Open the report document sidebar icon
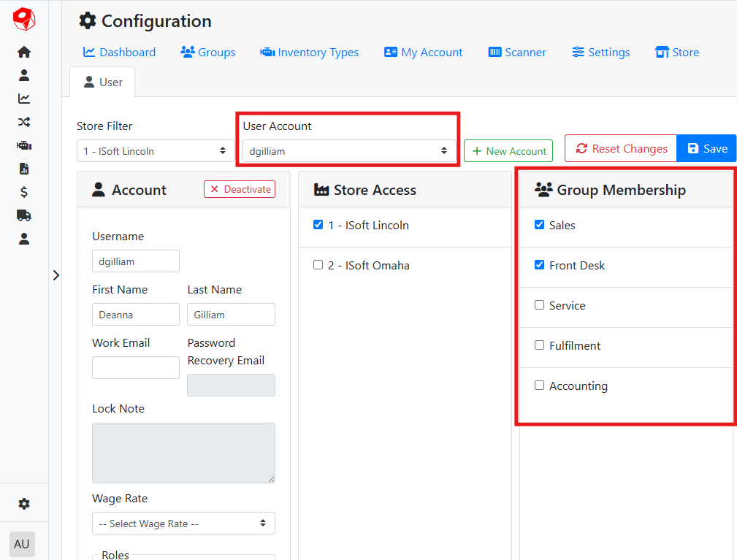Screen dimensions: 737x560 coord(24,169)
